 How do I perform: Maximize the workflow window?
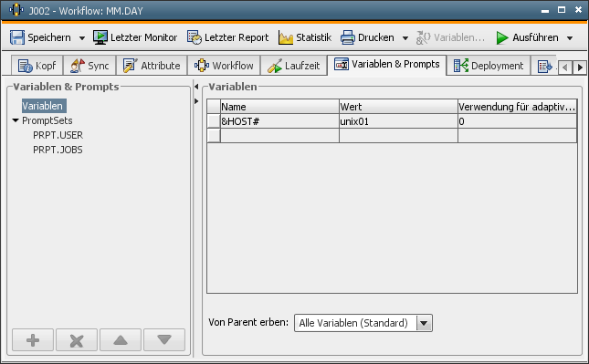[562, 10]
